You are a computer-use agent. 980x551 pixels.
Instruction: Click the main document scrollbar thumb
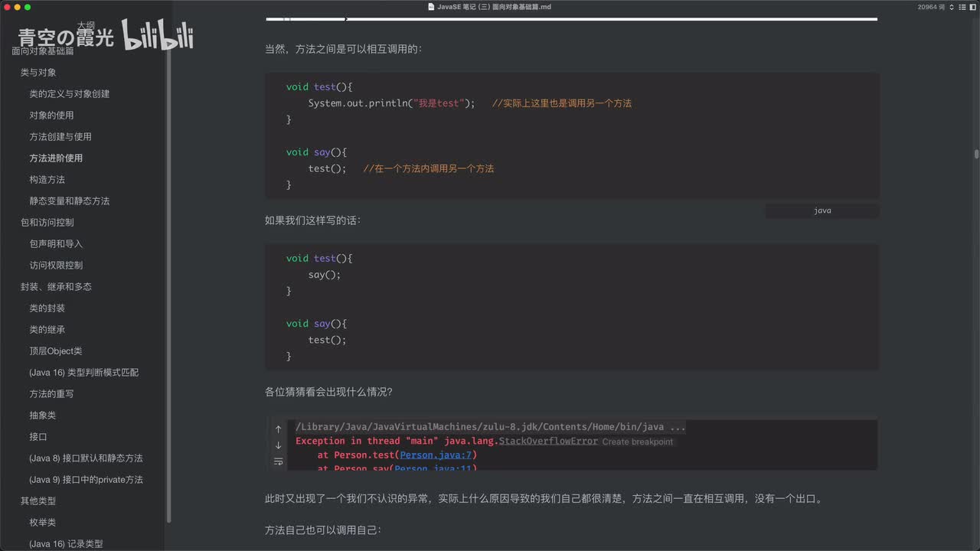coord(976,154)
